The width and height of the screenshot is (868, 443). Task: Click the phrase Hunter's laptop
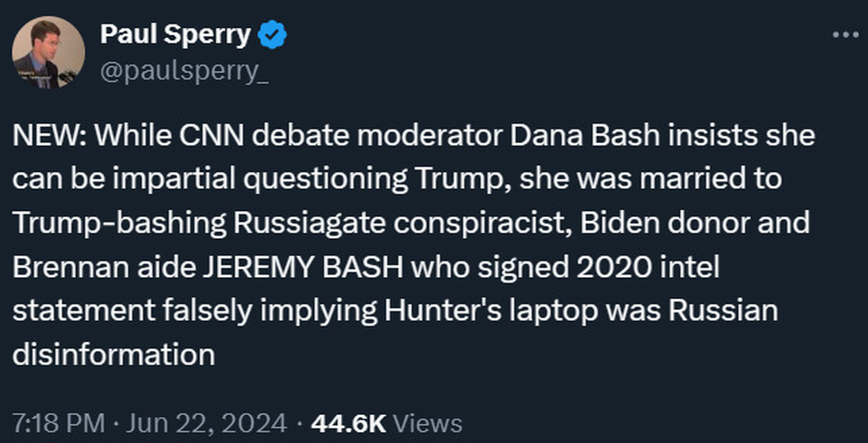coord(495,310)
